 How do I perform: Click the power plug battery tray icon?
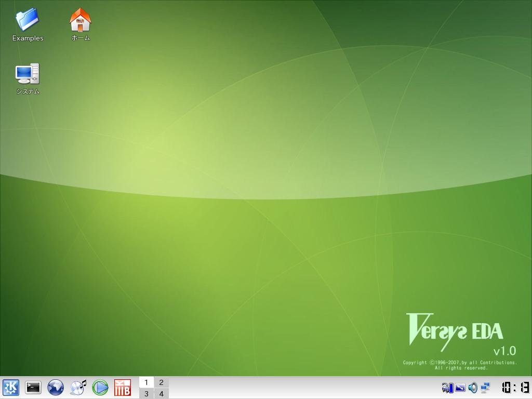click(447, 388)
